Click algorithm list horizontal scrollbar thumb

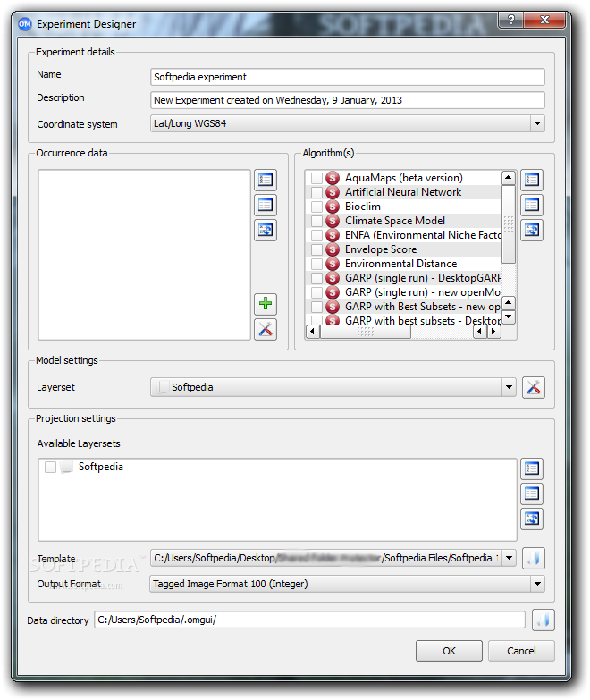366,332
